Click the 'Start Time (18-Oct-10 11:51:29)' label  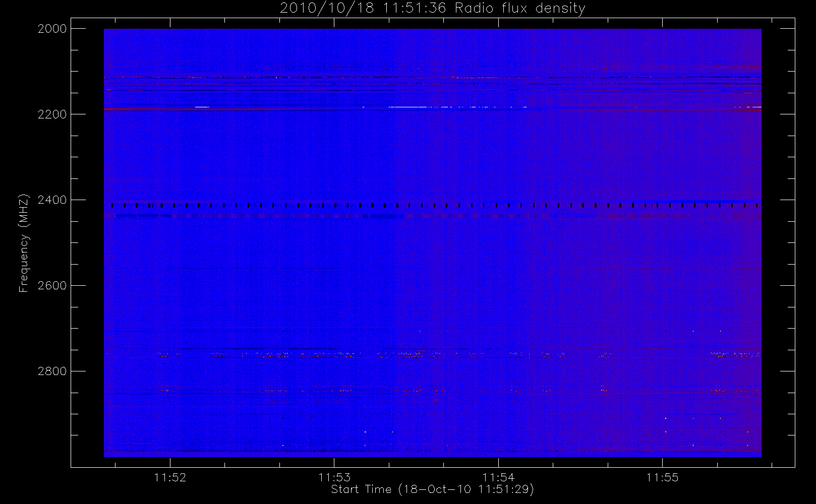click(x=432, y=489)
